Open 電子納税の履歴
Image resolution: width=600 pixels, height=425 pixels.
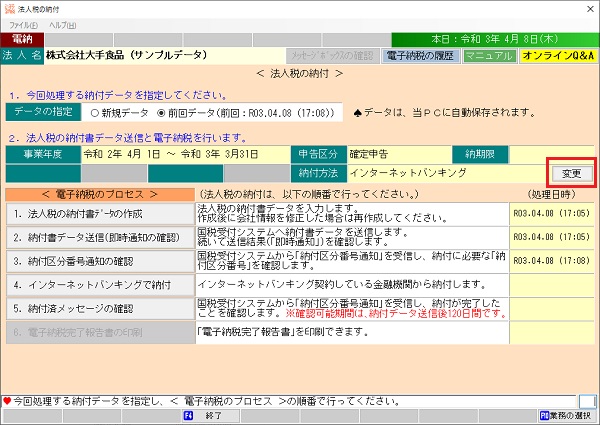coord(420,56)
